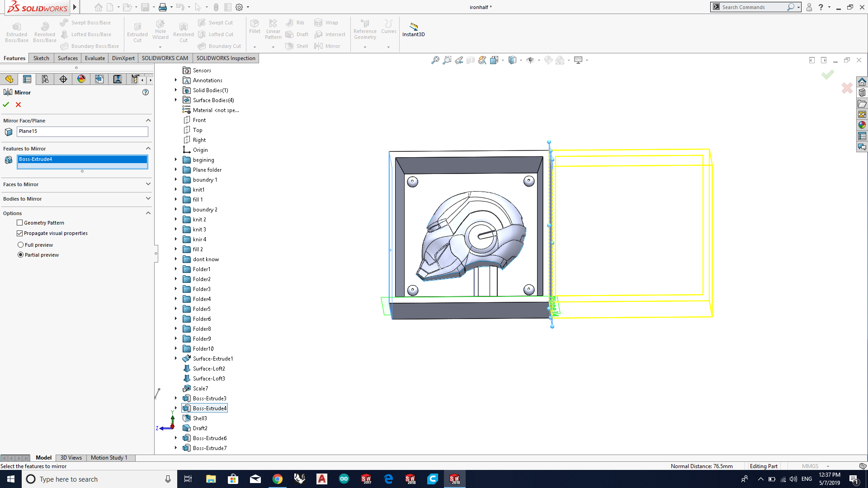This screenshot has width=868, height=488.
Task: Switch to the Surfaces tab
Action: 67,58
